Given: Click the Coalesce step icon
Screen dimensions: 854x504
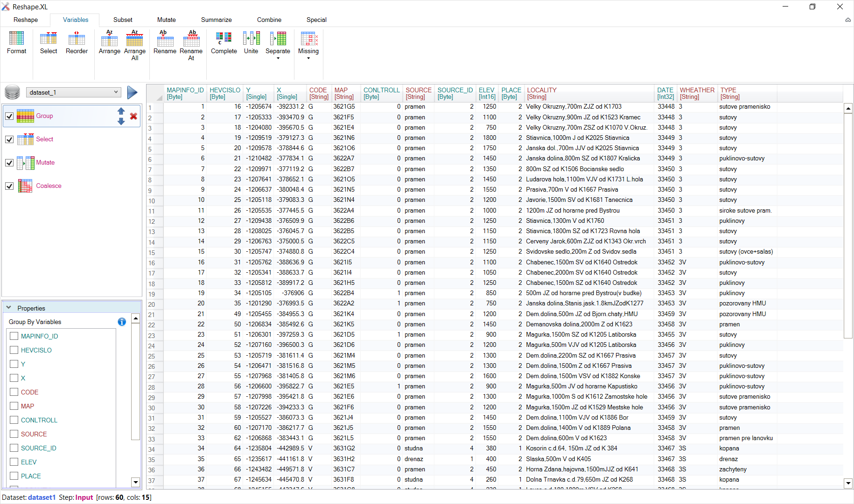Looking at the screenshot, I should (25, 186).
